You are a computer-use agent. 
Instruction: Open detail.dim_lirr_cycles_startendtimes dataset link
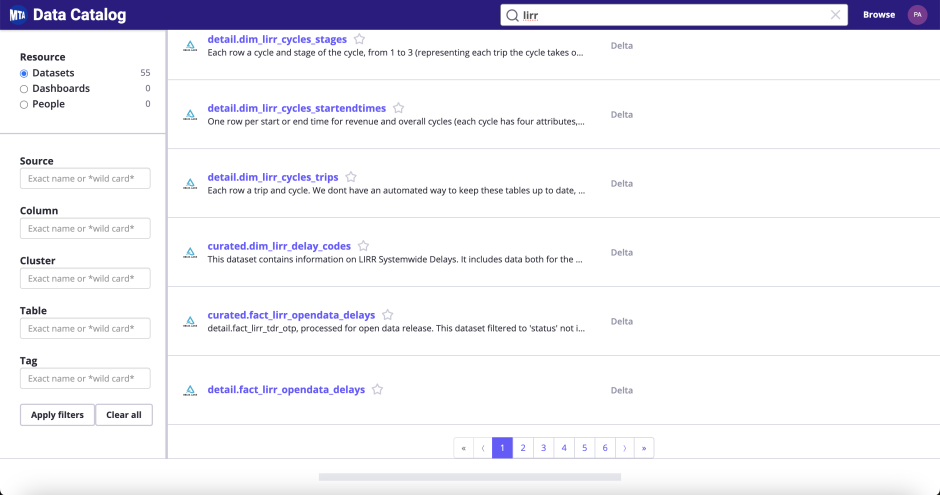point(297,108)
